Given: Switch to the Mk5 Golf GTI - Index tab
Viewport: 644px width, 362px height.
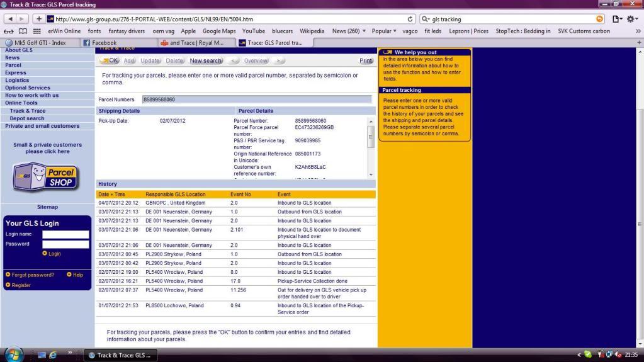Looking at the screenshot, I should click(40, 43).
